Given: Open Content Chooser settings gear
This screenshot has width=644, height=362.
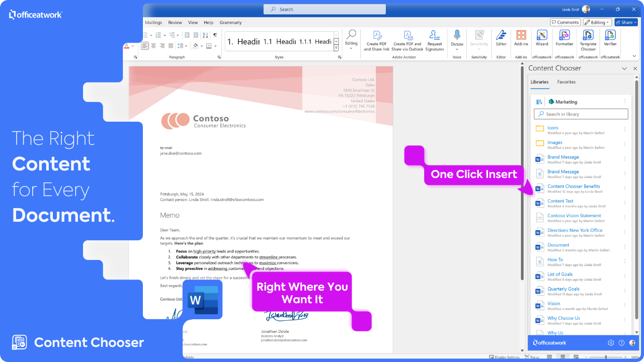Looking at the screenshot, I should tap(611, 343).
